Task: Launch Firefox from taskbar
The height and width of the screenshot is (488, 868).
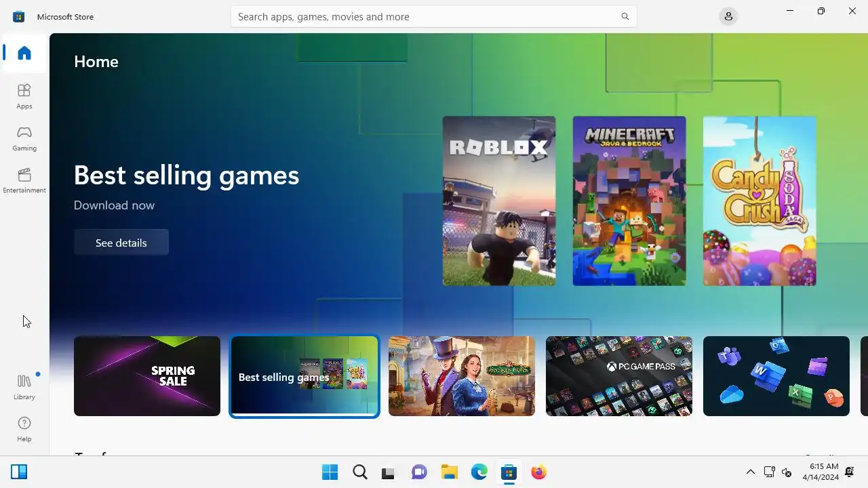Action: coord(538,472)
